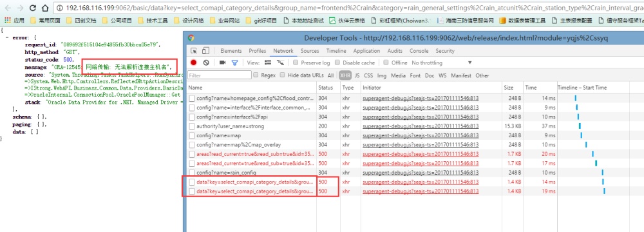Screen dimensions: 644x232
Task: Open the 常用页面 bookmark folder
Action: click(x=45, y=20)
